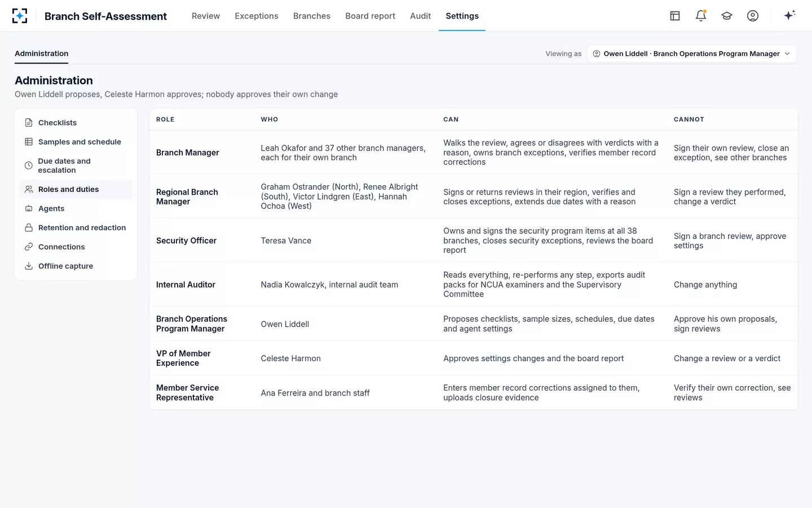Open the Viewing as role dropdown
Image resolution: width=812 pixels, height=508 pixels.
[x=692, y=54]
